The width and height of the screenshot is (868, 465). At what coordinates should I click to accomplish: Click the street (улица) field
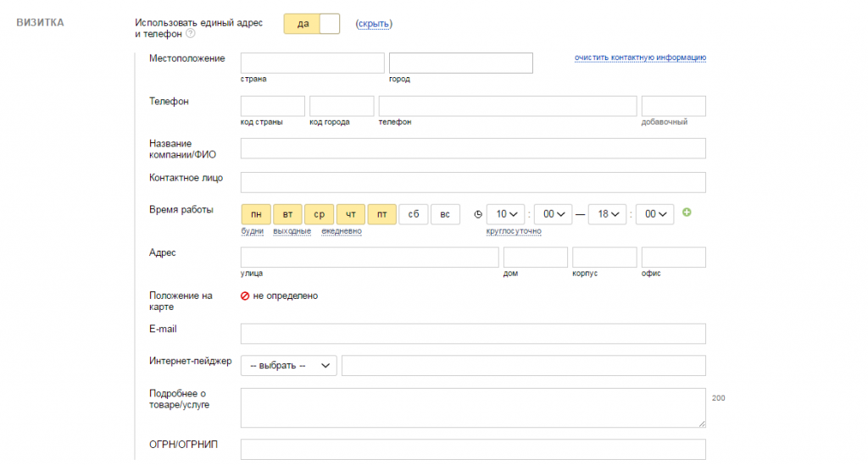pos(370,257)
